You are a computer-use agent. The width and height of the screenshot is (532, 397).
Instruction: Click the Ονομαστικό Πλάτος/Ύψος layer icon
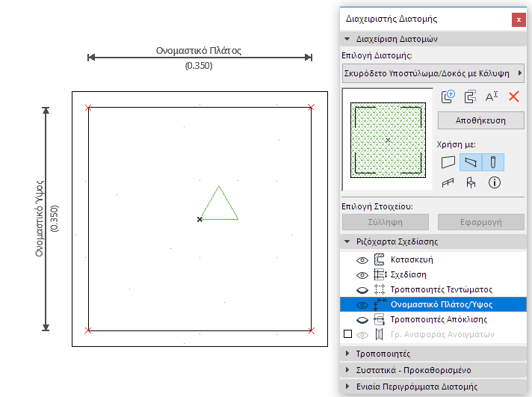point(380,304)
